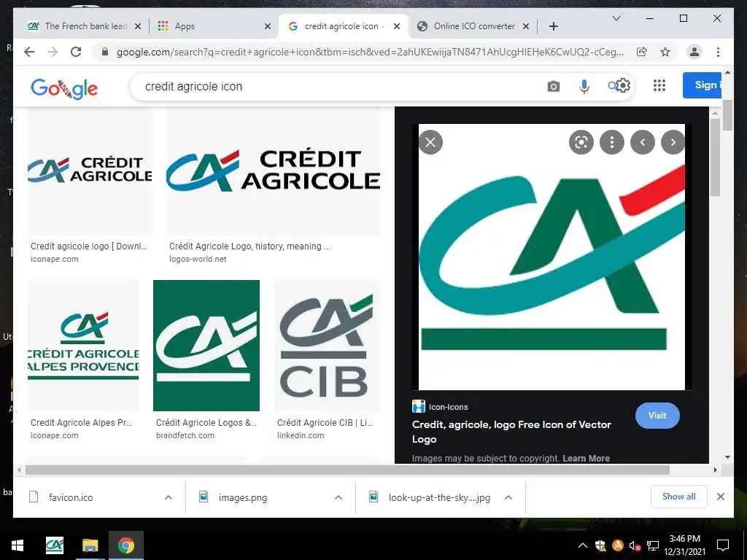Click the share page icon in address bar
The height and width of the screenshot is (560, 747).
coord(642,52)
